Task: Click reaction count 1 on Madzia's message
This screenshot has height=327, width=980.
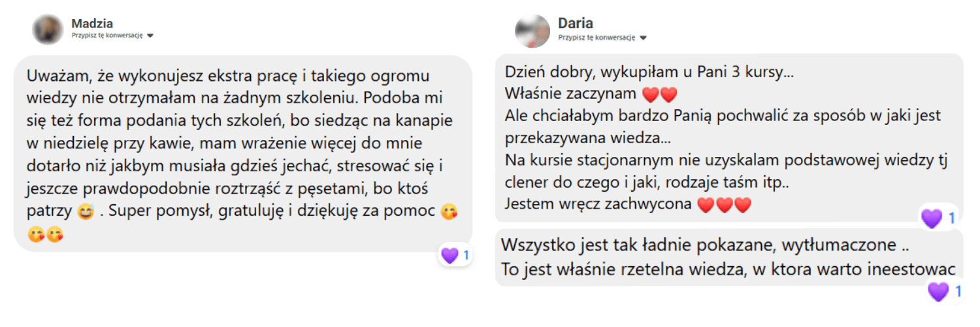Action: [466, 255]
